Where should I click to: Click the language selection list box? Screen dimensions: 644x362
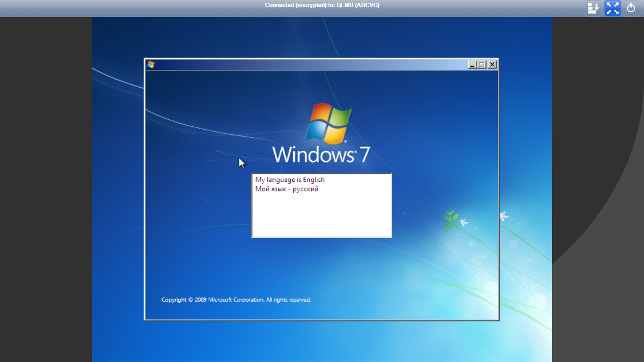tap(322, 206)
